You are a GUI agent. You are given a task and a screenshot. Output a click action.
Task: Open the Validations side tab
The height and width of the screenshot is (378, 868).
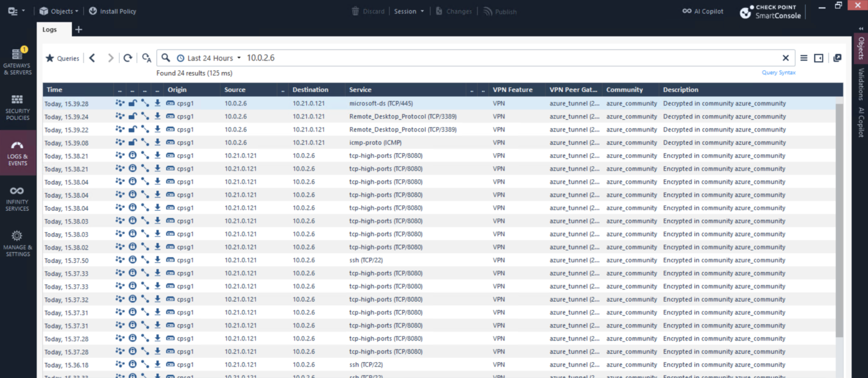861,84
